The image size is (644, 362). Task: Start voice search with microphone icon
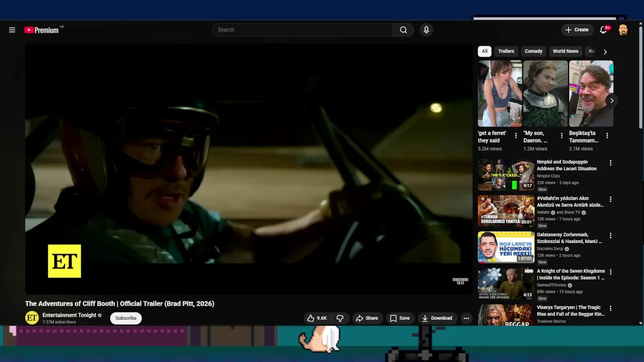pos(426,30)
